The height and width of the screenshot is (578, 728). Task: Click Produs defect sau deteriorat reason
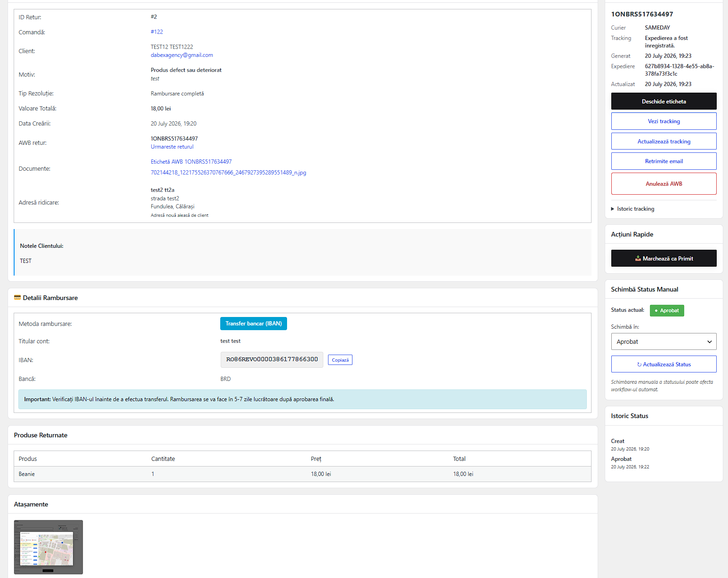tap(186, 70)
